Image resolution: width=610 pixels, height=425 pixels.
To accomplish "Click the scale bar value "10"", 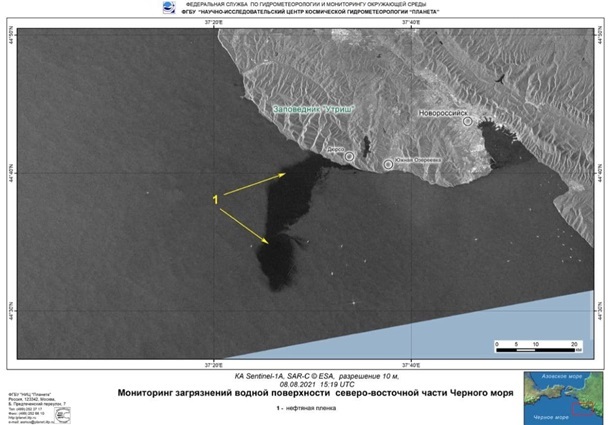I will coord(536,344).
